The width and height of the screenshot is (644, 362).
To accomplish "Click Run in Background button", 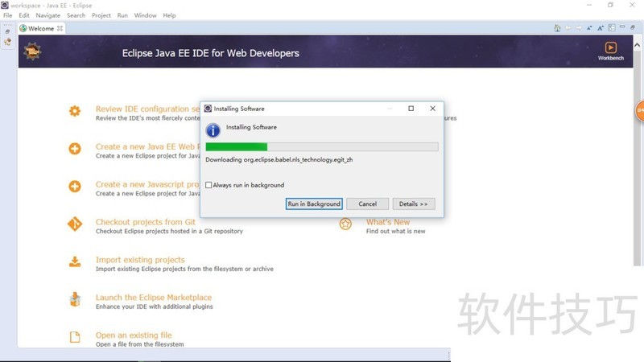I will (x=314, y=204).
